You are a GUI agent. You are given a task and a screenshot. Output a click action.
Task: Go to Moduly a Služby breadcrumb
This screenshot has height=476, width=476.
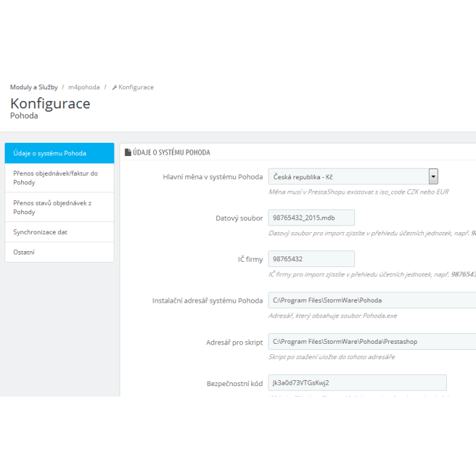click(34, 87)
